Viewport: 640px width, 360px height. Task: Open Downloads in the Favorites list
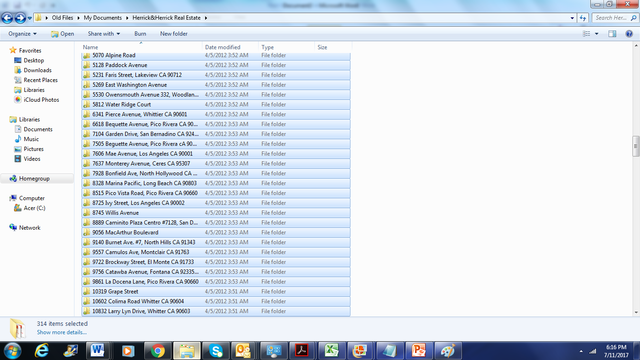tap(37, 70)
